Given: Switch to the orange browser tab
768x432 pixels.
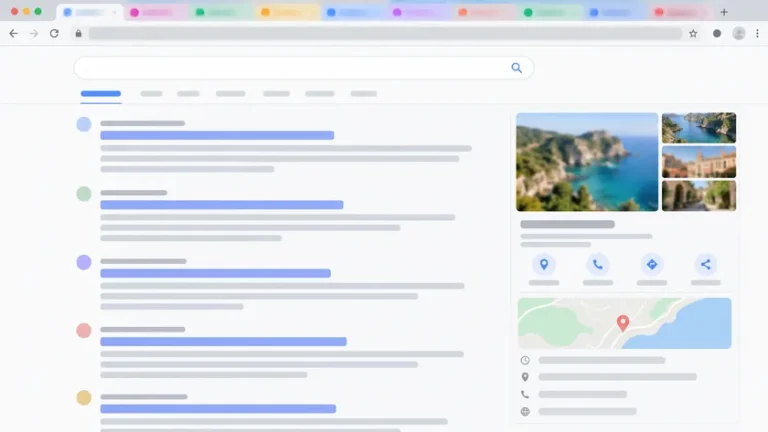Looking at the screenshot, I should pyautogui.click(x=287, y=12).
